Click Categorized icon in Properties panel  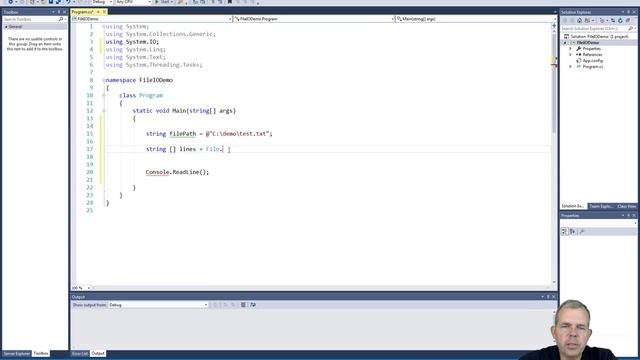tap(564, 231)
